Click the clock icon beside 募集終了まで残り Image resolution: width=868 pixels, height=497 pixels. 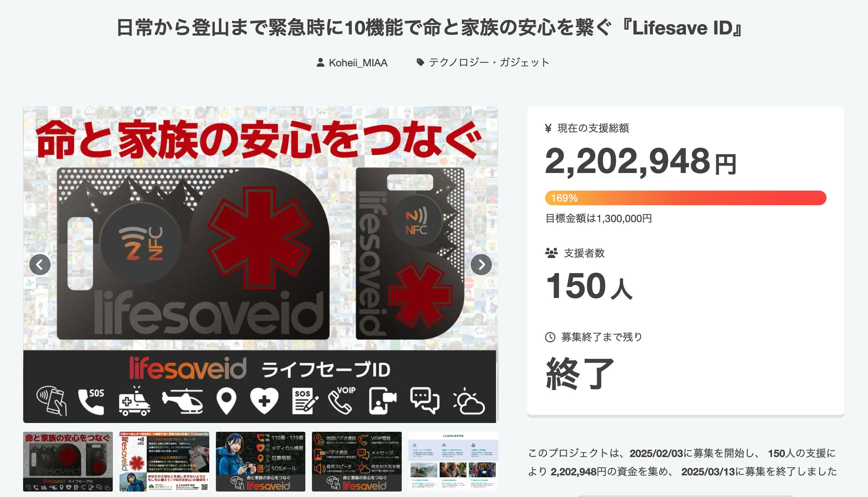550,337
